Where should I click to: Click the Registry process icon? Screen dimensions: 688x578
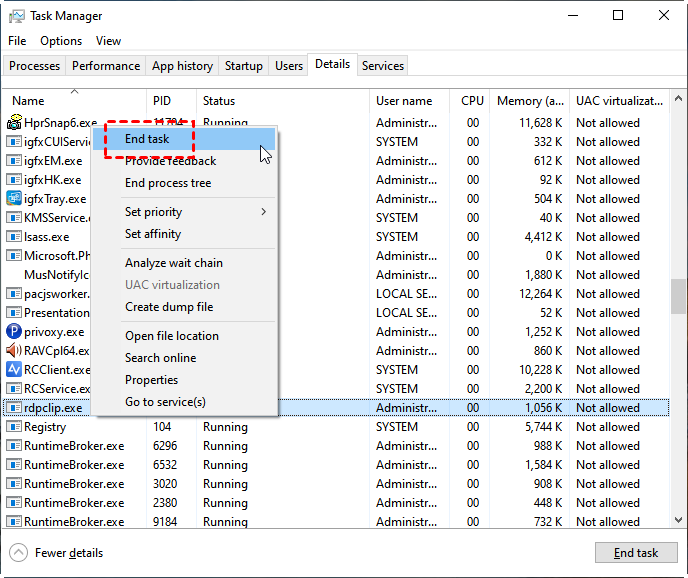click(x=14, y=427)
